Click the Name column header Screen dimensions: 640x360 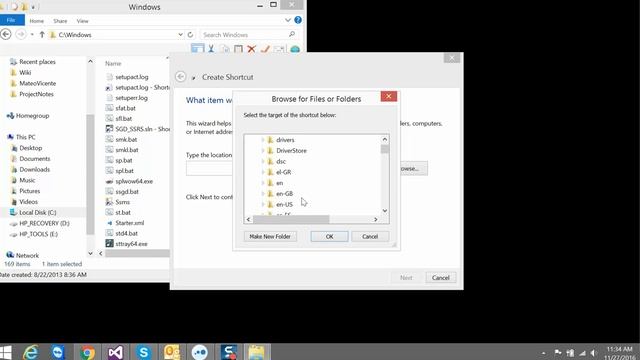tap(113, 63)
